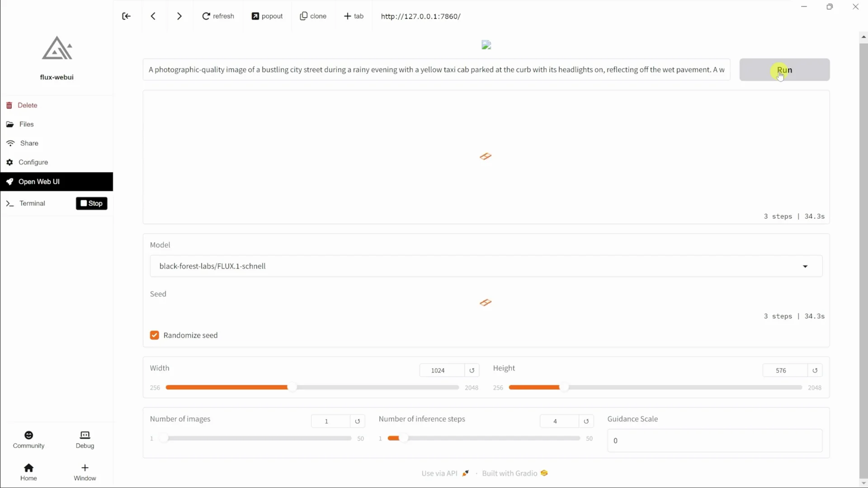Click inside the prompt text field
868x488 pixels.
click(x=435, y=70)
